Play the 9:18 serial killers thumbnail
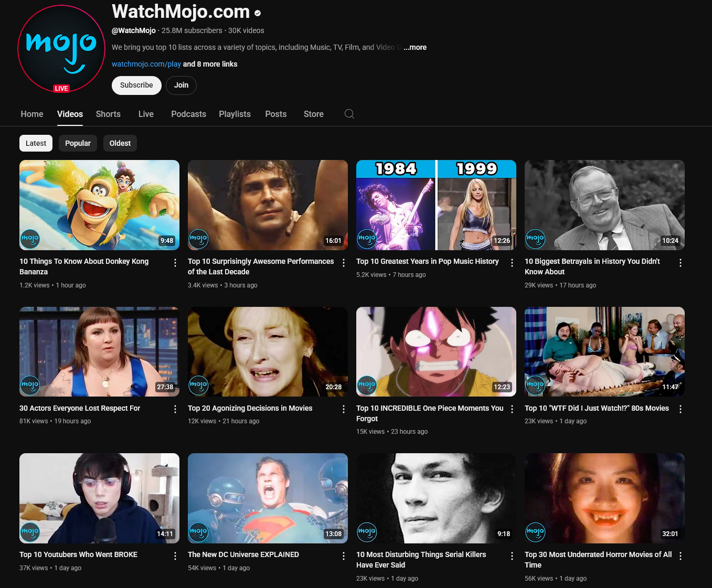The height and width of the screenshot is (588, 712). click(x=436, y=498)
